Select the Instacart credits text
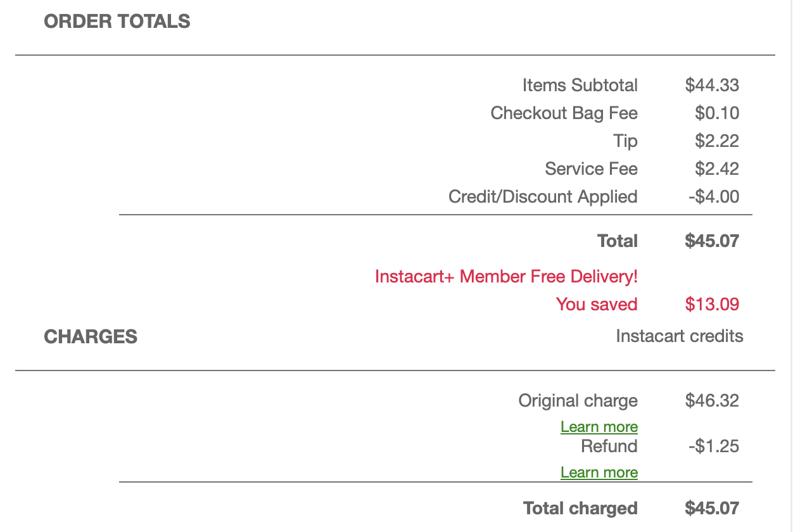 point(679,336)
